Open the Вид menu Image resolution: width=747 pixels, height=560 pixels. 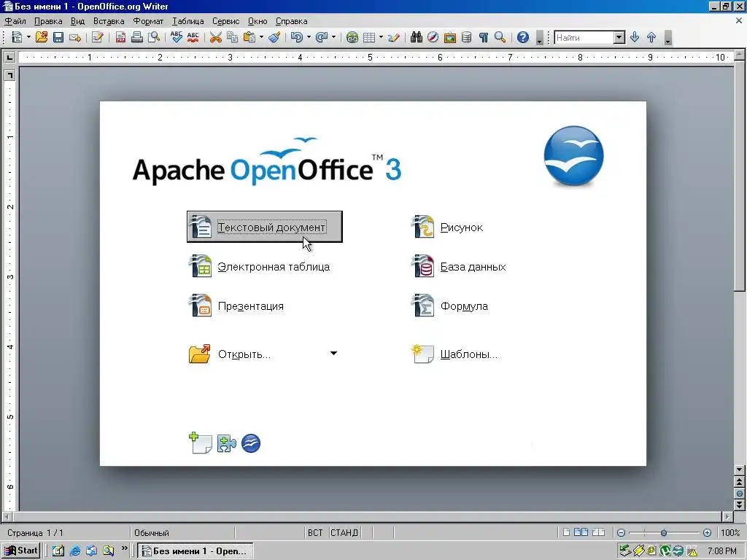pos(77,21)
